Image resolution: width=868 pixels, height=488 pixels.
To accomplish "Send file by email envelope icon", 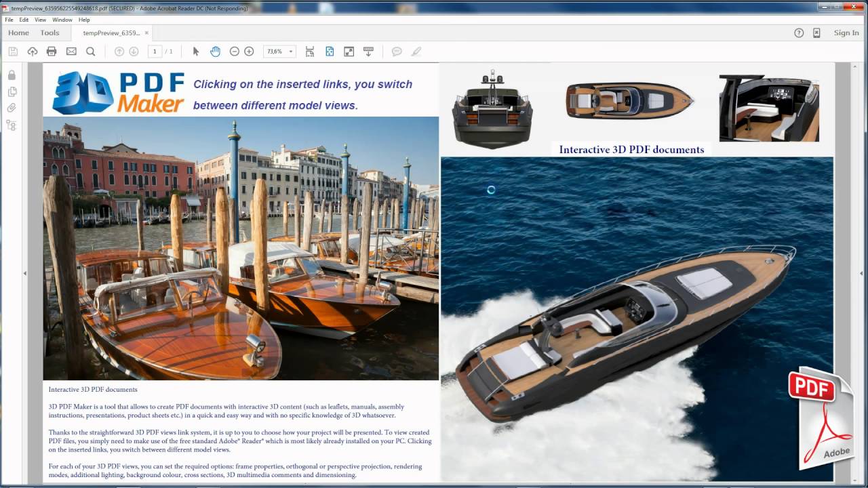I will 71,52.
